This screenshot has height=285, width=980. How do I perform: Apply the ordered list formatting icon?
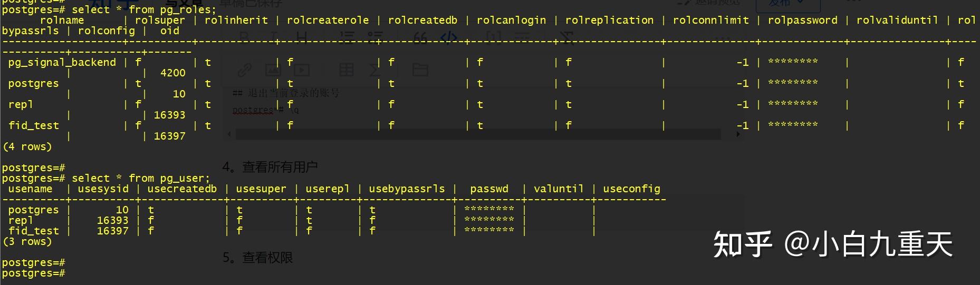(x=347, y=37)
